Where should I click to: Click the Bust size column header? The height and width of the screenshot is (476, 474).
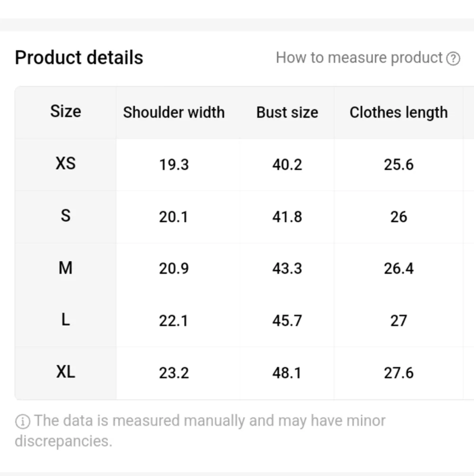click(287, 112)
